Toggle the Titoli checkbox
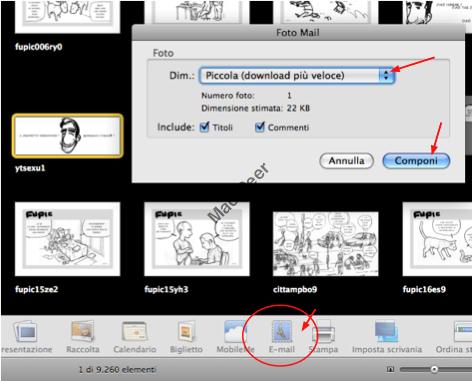The image size is (472, 381). [204, 127]
